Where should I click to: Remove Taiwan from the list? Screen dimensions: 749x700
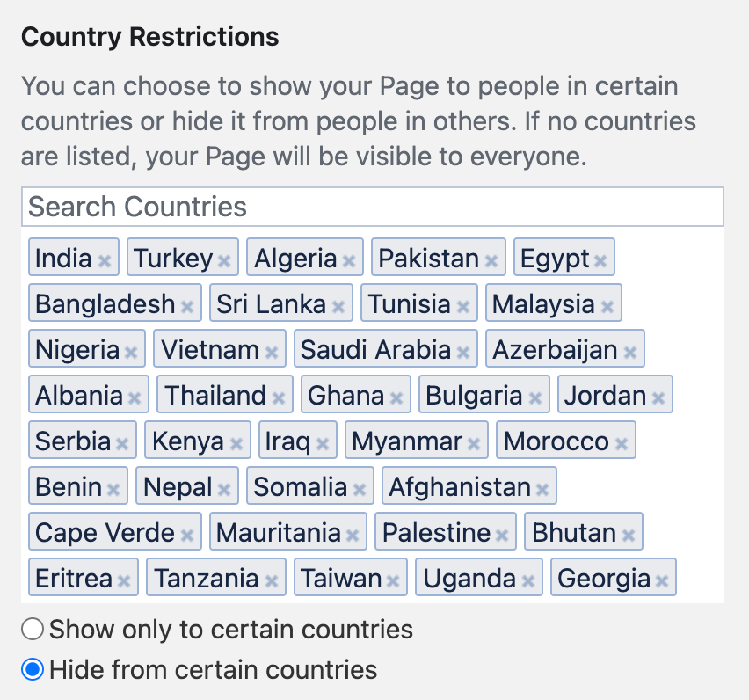(393, 580)
